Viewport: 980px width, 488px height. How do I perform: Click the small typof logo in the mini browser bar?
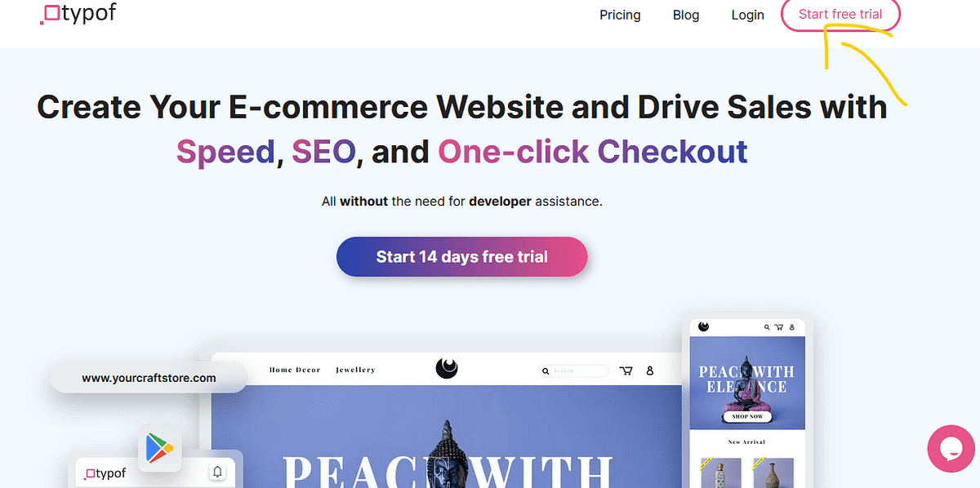click(x=104, y=472)
